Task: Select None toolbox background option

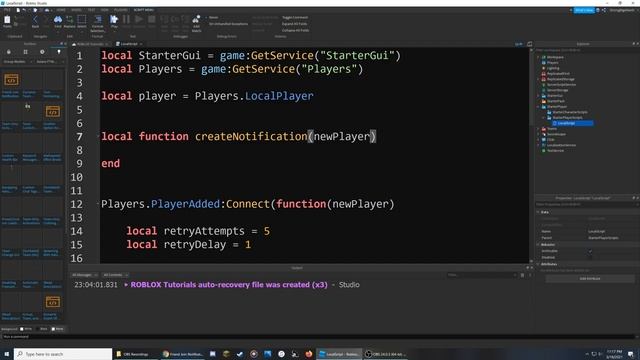Action: pos(58,329)
